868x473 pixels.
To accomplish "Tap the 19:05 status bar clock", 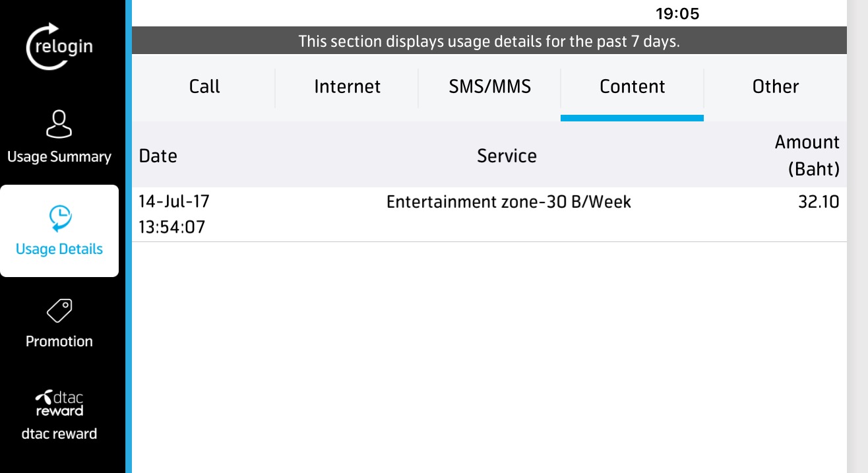I will (x=677, y=13).
